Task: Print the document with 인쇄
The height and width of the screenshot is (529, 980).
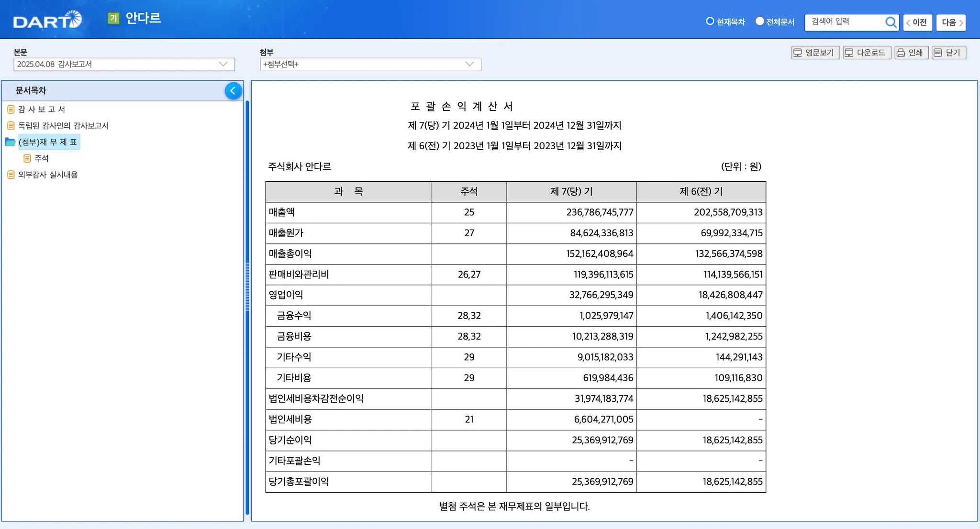Action: [911, 53]
